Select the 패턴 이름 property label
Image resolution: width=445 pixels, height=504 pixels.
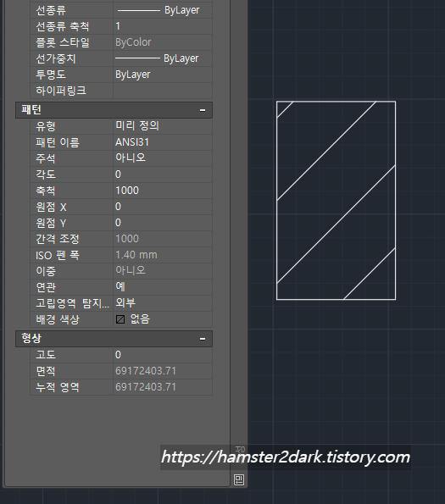(x=58, y=142)
